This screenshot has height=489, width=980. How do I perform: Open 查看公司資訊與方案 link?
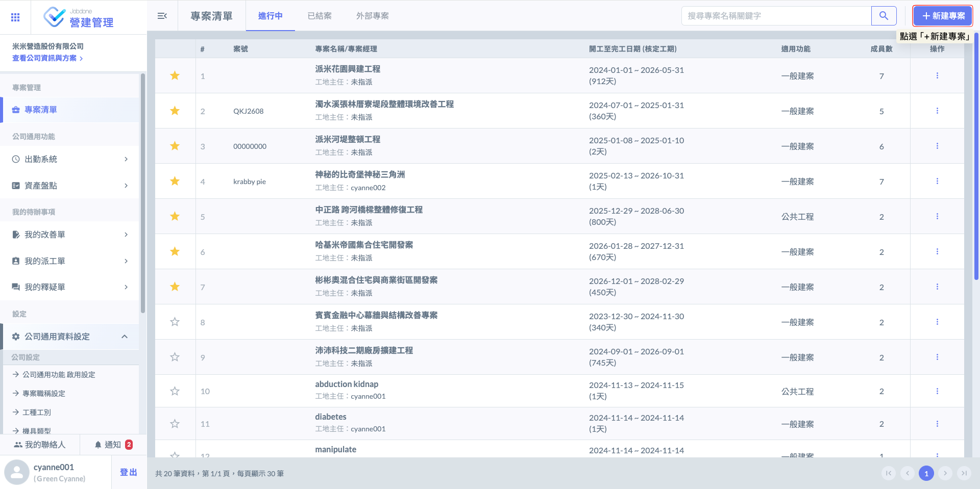pos(47,58)
